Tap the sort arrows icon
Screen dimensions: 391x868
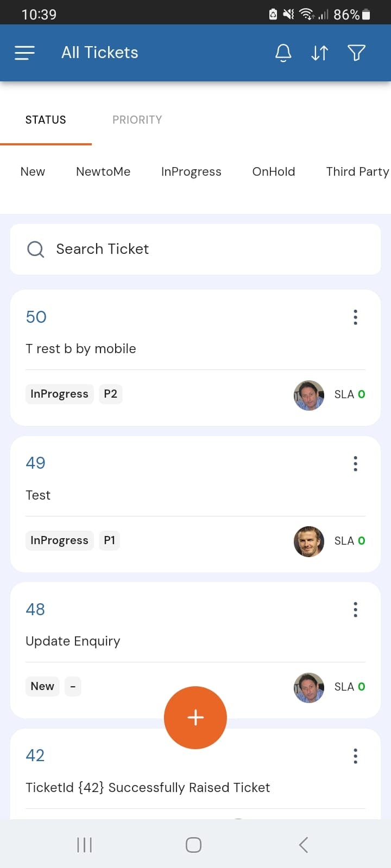point(320,53)
